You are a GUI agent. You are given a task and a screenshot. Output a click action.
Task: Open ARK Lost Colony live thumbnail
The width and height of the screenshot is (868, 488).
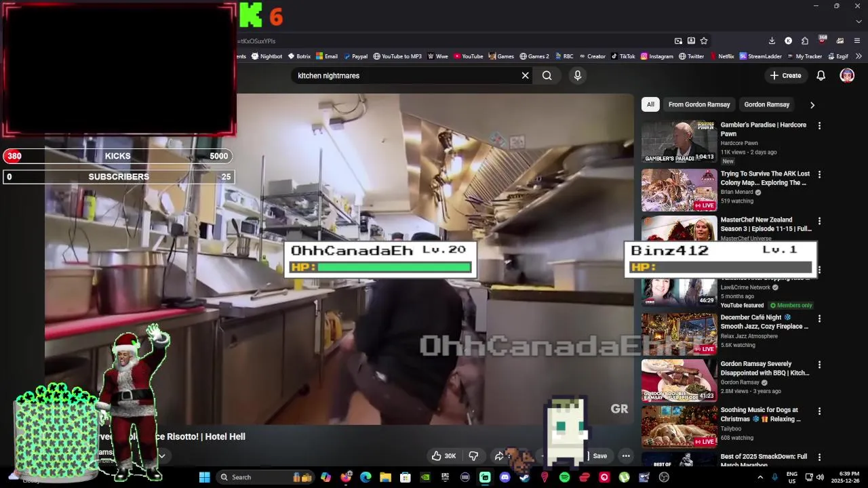(679, 190)
